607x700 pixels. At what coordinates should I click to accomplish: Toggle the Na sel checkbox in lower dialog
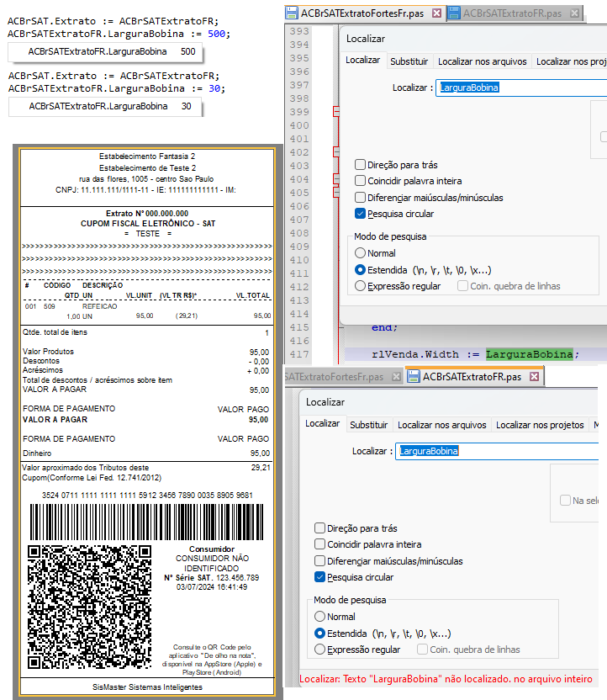(x=566, y=501)
